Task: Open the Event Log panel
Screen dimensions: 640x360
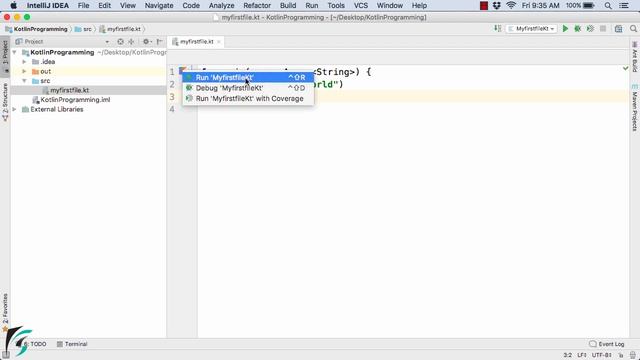Action: coord(607,344)
